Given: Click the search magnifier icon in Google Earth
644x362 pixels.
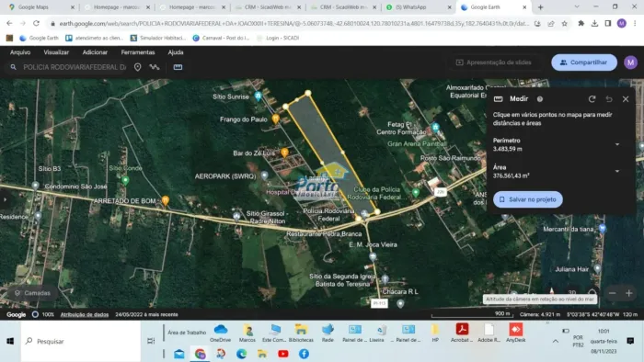Looking at the screenshot, I should (x=14, y=67).
